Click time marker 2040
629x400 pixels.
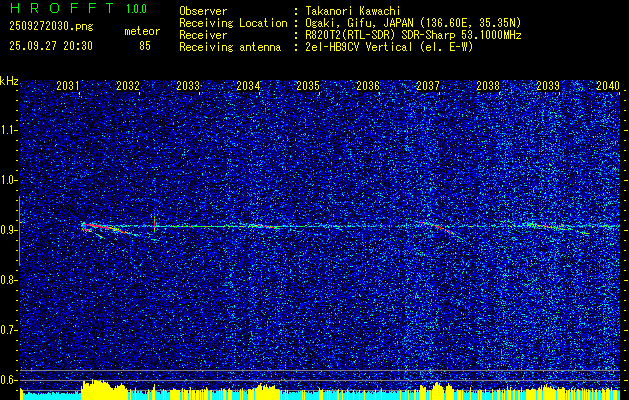(608, 86)
